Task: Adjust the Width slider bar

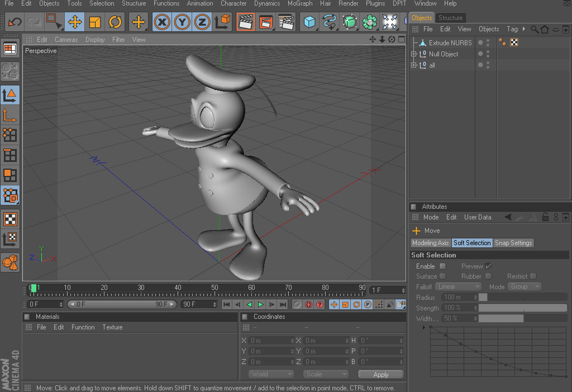Action: pos(523,319)
